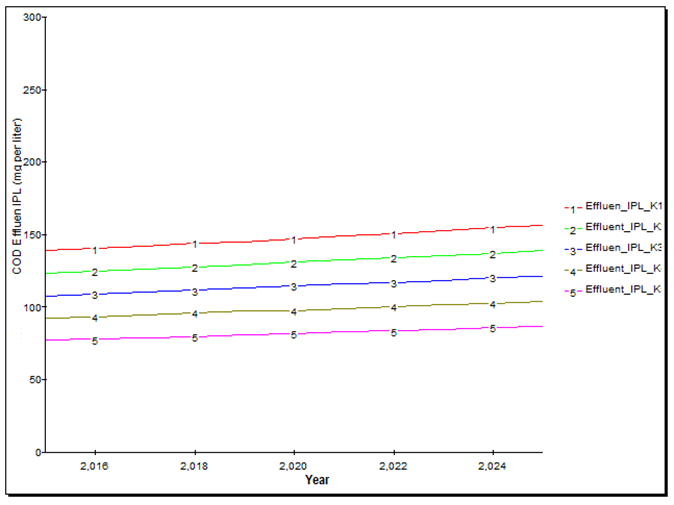Click the COD Effluen IPL y-axis title
The height and width of the screenshot is (505, 674).
coord(17,197)
